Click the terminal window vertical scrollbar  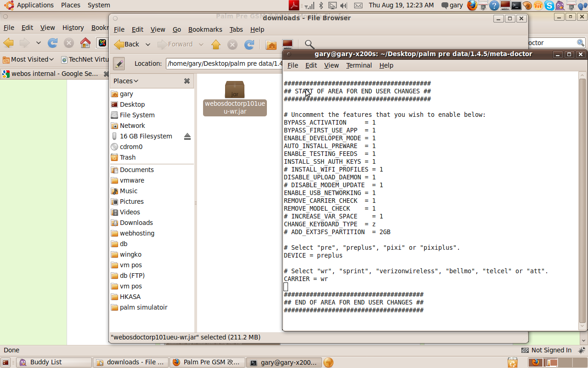[582, 201]
